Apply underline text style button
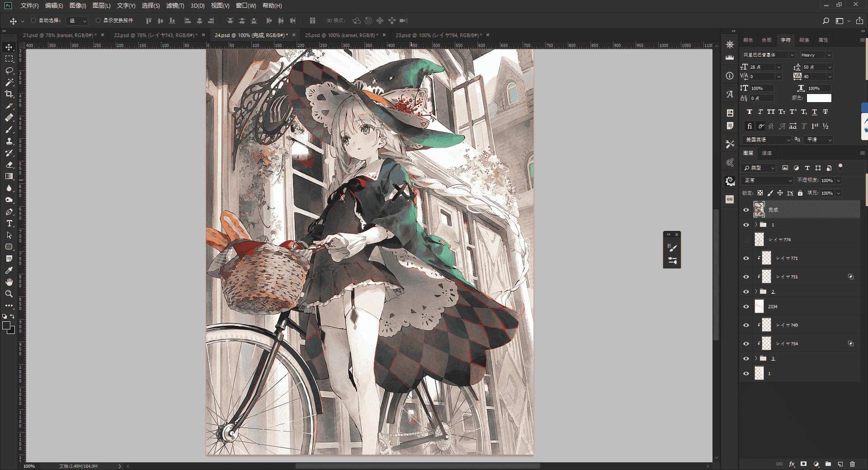The width and height of the screenshot is (868, 470). 815,112
